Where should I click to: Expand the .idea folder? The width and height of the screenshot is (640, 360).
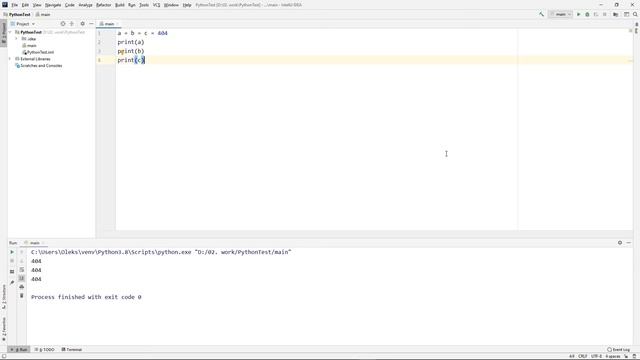tap(16, 39)
